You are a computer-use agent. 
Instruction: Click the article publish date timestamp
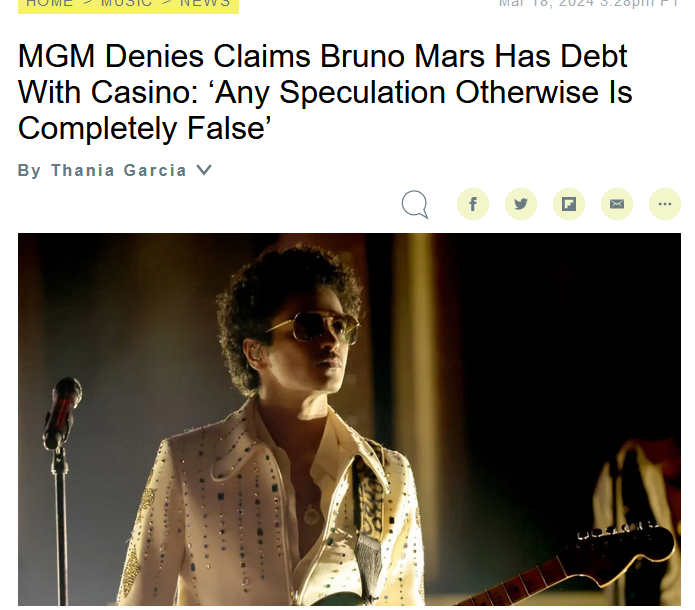tap(589, 4)
